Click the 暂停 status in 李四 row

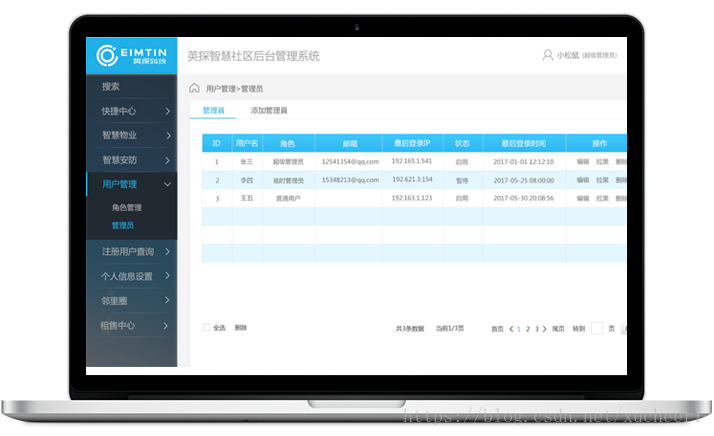click(462, 180)
